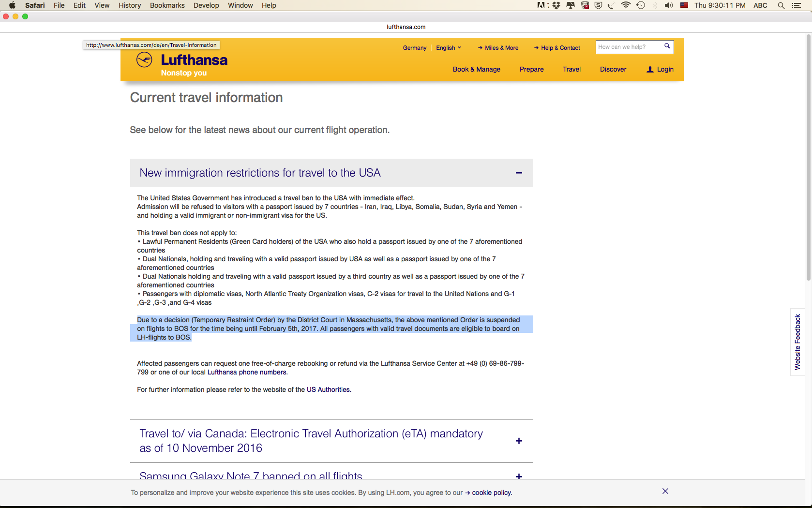
Task: Open the Apple menu
Action: [x=12, y=5]
